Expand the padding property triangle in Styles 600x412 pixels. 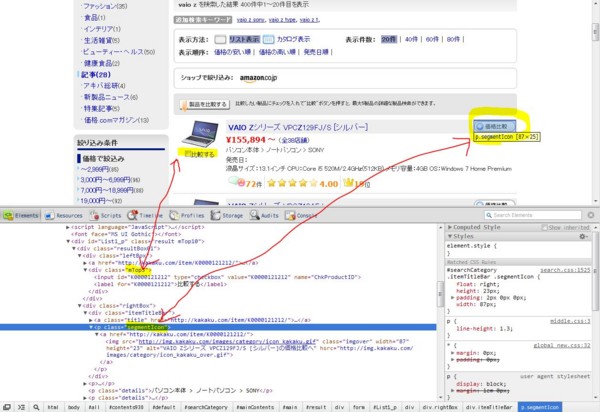click(453, 298)
